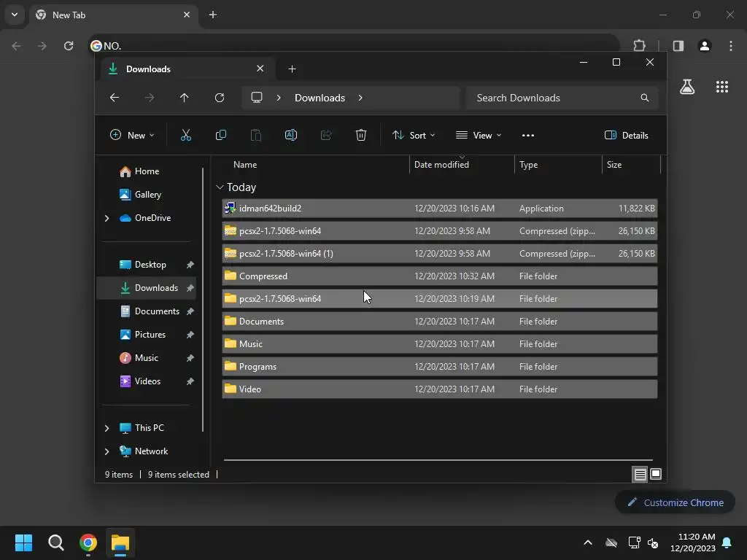
Task: Select the Compressed folder
Action: 439,276
